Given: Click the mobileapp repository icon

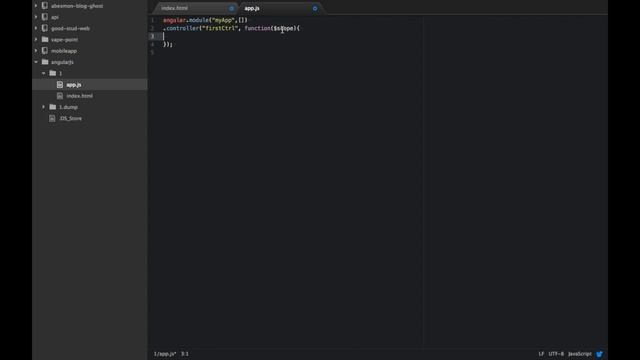Looking at the screenshot, I should click(x=45, y=51).
